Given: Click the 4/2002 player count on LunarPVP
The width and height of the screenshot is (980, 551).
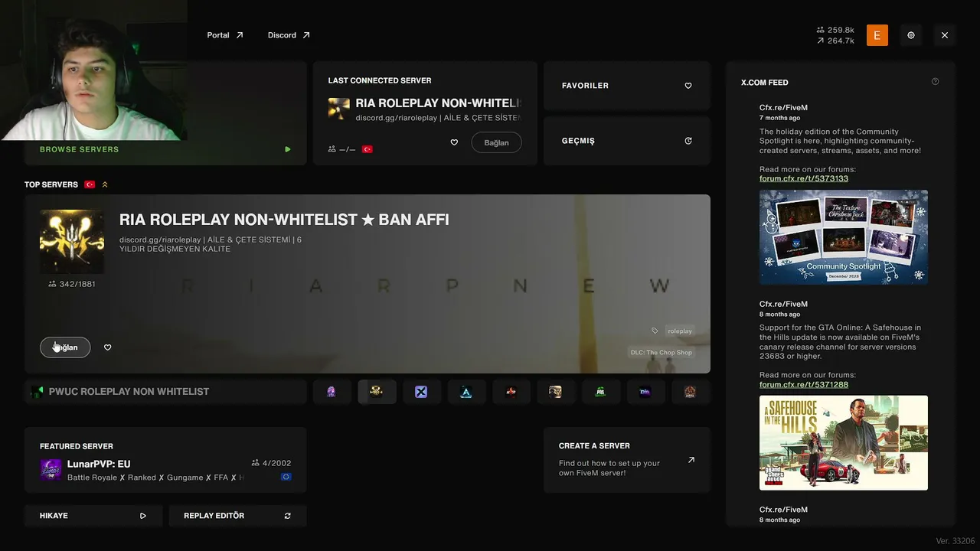Looking at the screenshot, I should click(x=271, y=463).
